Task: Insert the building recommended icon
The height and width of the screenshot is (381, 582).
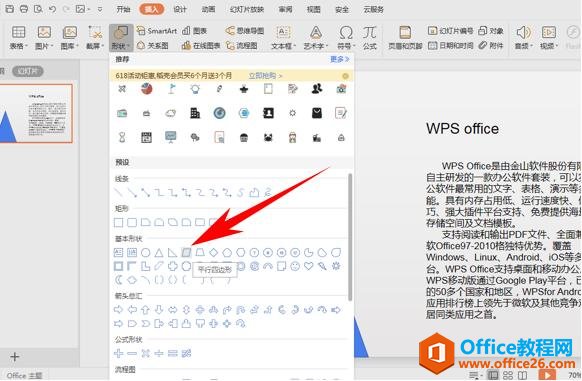Action: (195, 113)
